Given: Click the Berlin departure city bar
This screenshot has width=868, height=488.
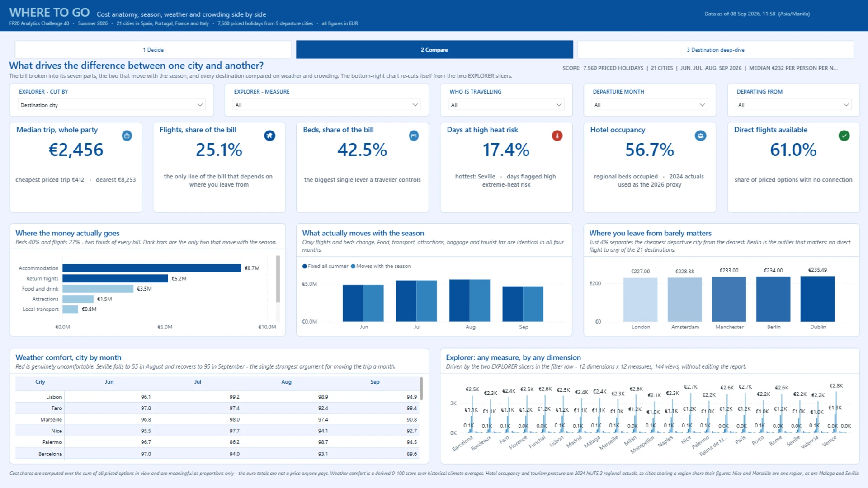Looking at the screenshot, I should point(774,299).
